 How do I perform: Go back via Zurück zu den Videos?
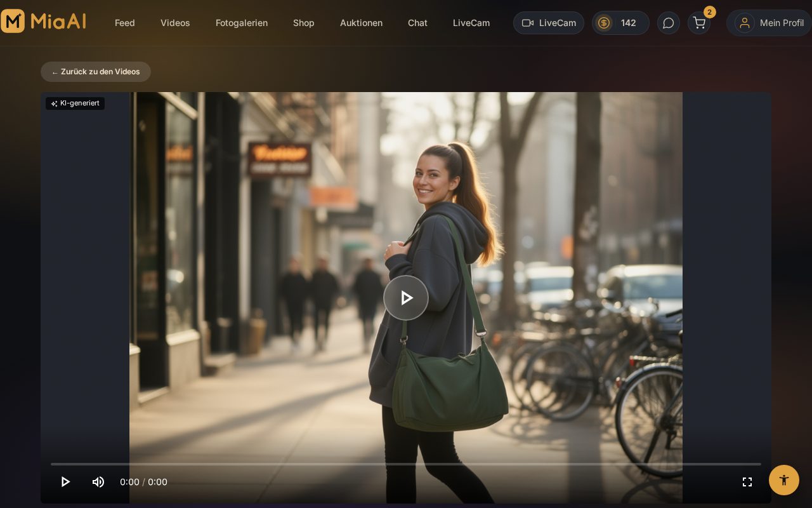96,72
